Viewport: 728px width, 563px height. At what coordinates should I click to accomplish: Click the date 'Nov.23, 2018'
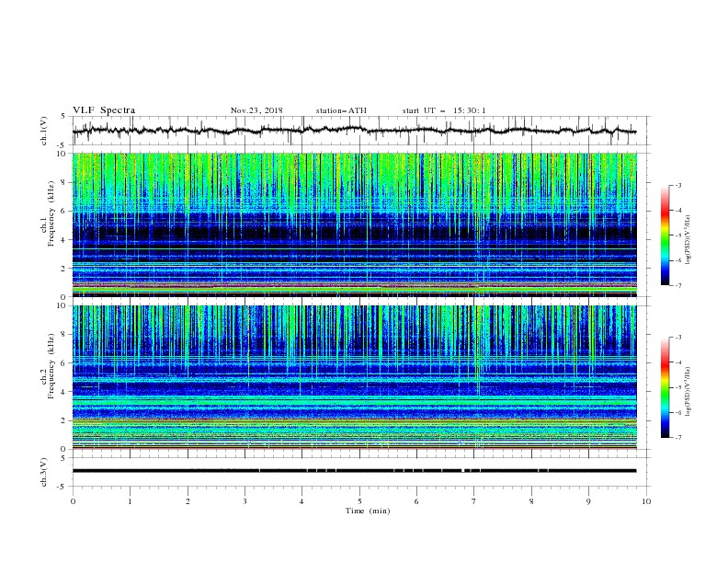(256, 110)
